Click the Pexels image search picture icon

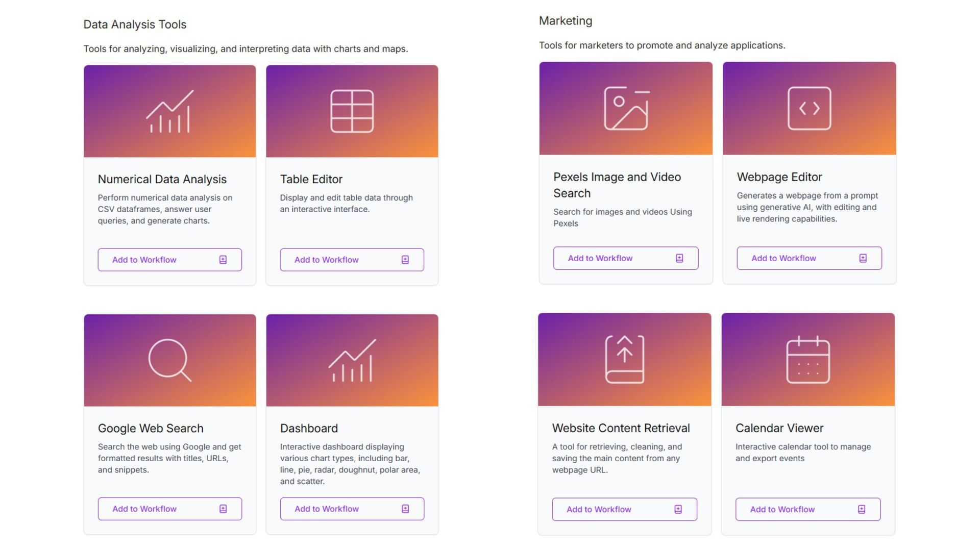626,108
